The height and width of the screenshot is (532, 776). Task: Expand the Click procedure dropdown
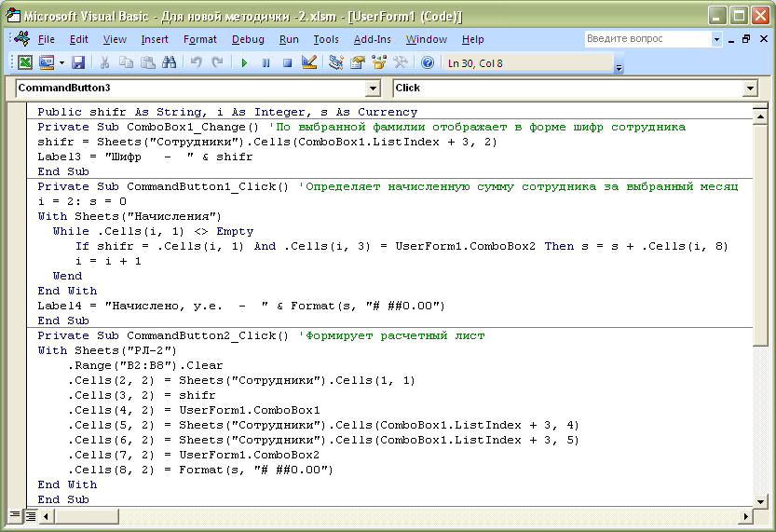coord(750,89)
